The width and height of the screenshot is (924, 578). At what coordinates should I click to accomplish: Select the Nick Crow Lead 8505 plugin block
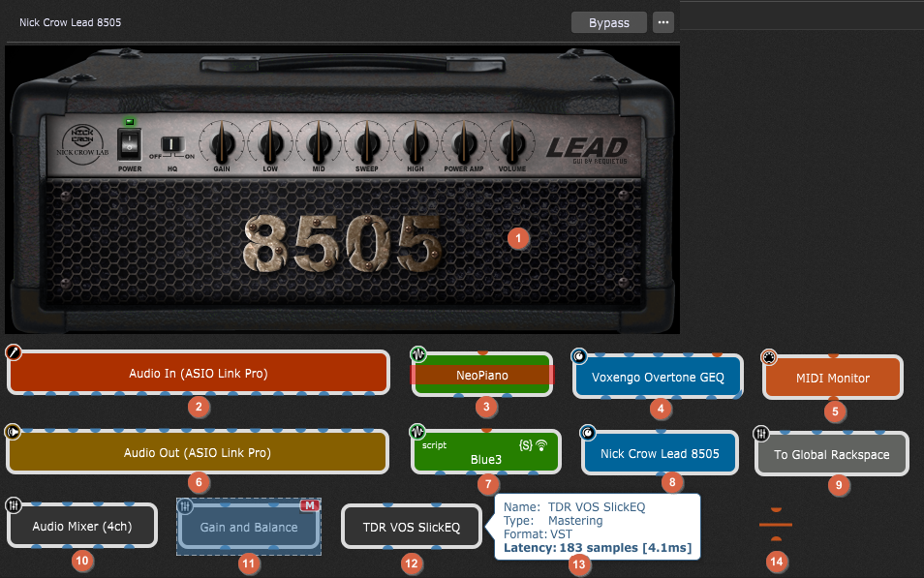click(660, 453)
